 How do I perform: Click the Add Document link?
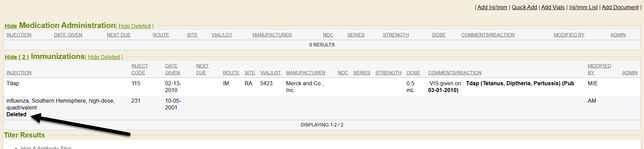pos(620,7)
